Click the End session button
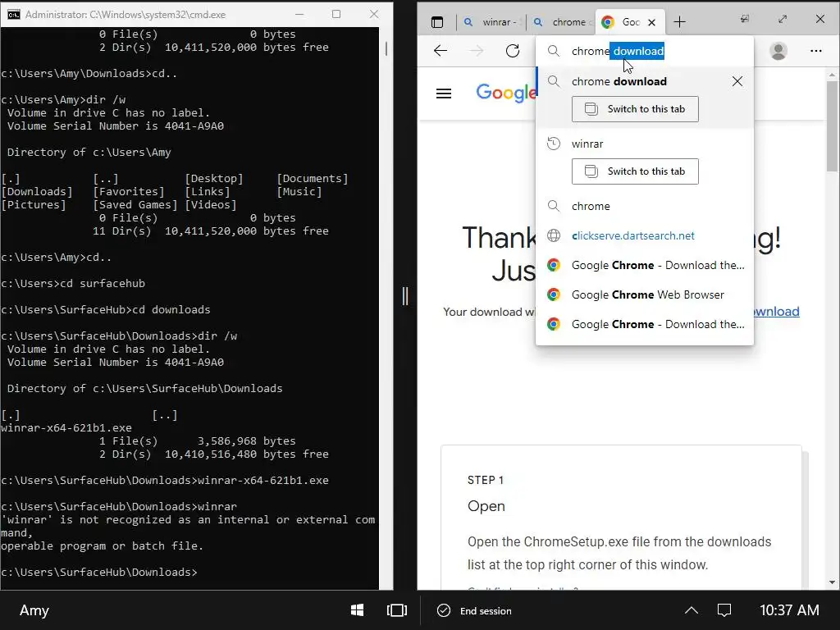The image size is (840, 630). (474, 610)
